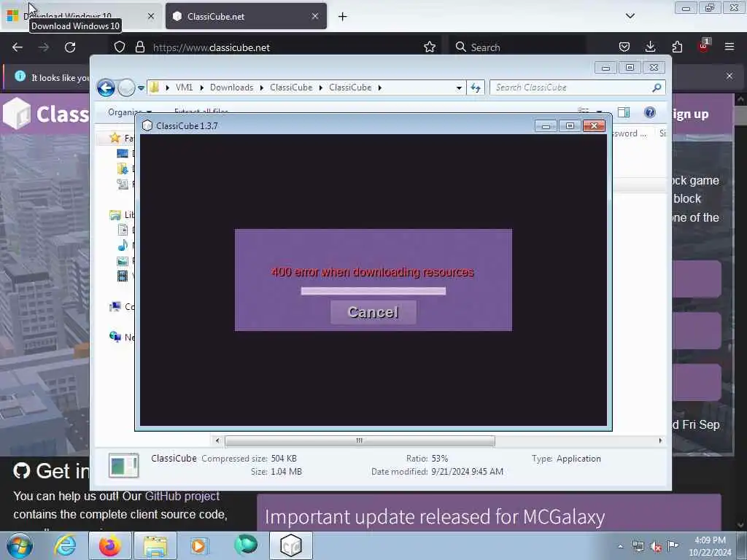The image size is (747, 560).
Task: Bookmark this page with the star
Action: tap(429, 47)
